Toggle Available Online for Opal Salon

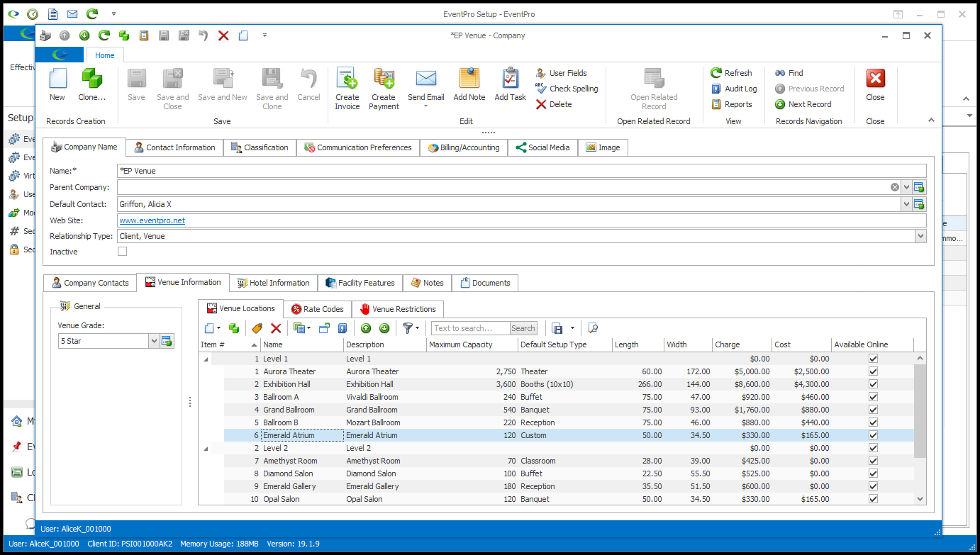873,499
